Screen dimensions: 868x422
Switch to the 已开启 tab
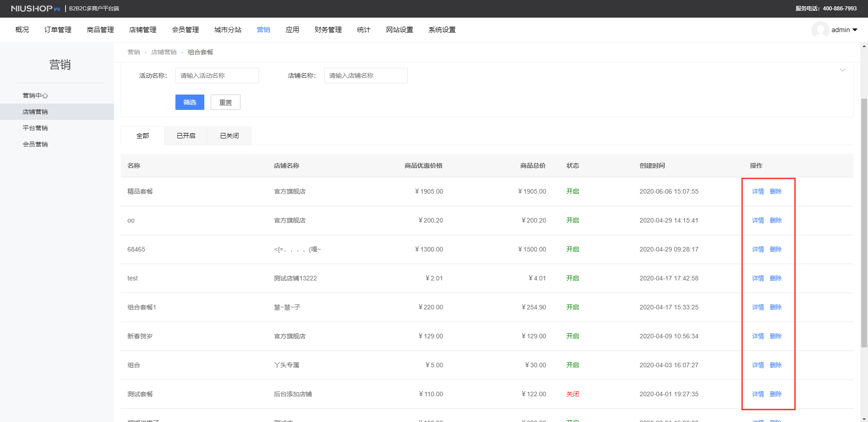pyautogui.click(x=186, y=136)
